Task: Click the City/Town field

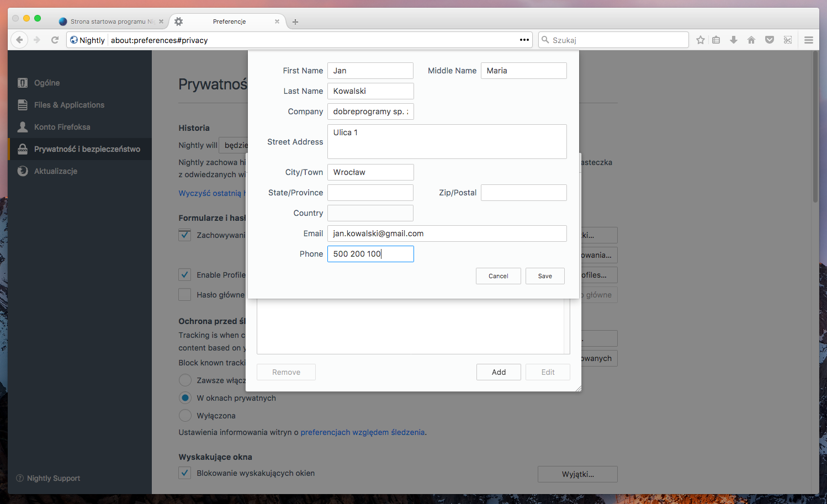Action: point(370,172)
